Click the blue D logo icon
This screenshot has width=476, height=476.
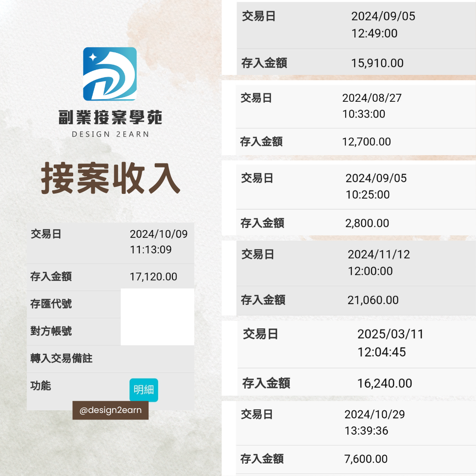[x=110, y=74]
